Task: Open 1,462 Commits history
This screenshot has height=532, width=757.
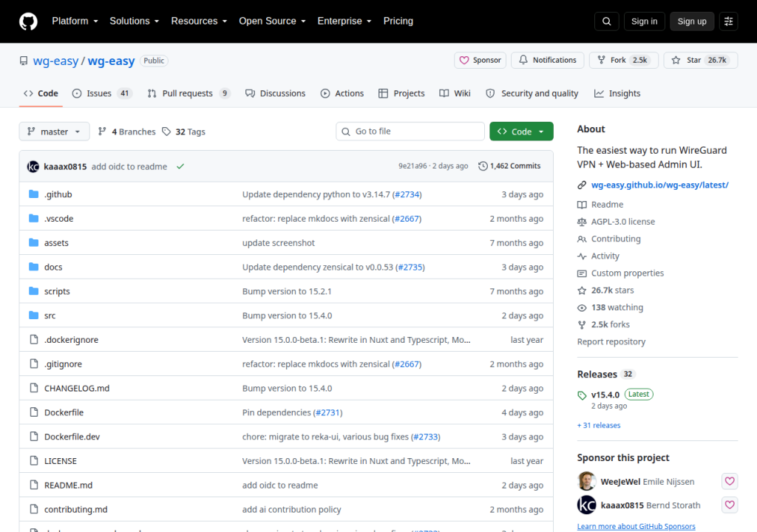Action: 509,166
